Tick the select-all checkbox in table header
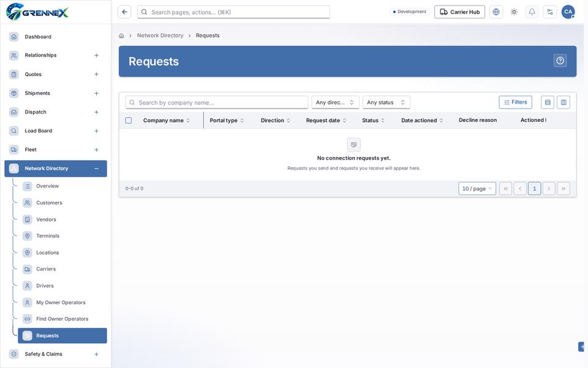This screenshot has width=588, height=368. pos(128,121)
